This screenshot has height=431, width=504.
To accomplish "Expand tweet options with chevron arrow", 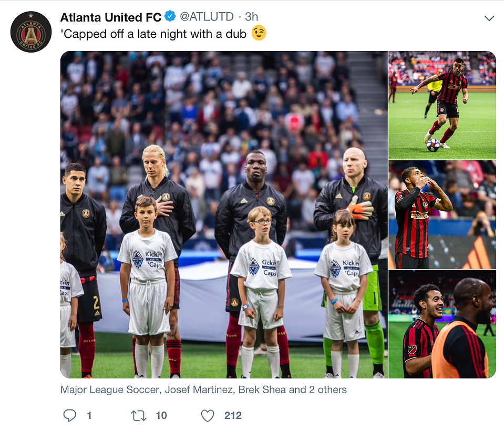I will (489, 18).
